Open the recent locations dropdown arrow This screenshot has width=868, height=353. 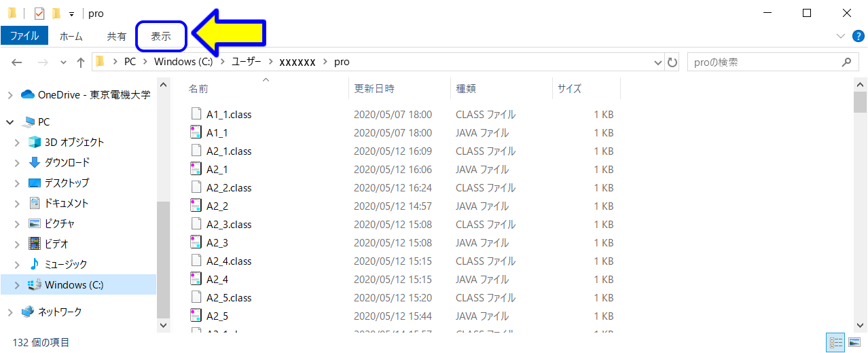pos(63,62)
